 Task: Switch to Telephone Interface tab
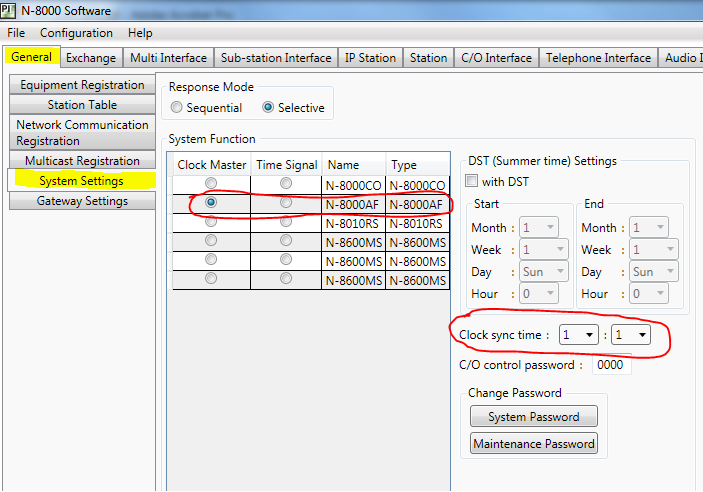point(598,58)
